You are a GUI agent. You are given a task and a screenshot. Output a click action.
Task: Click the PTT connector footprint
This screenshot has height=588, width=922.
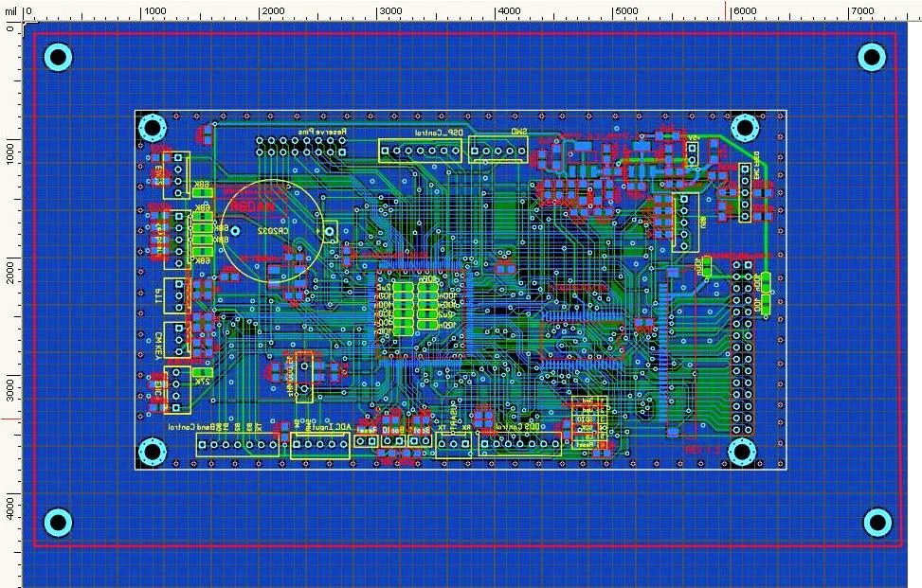point(176,295)
